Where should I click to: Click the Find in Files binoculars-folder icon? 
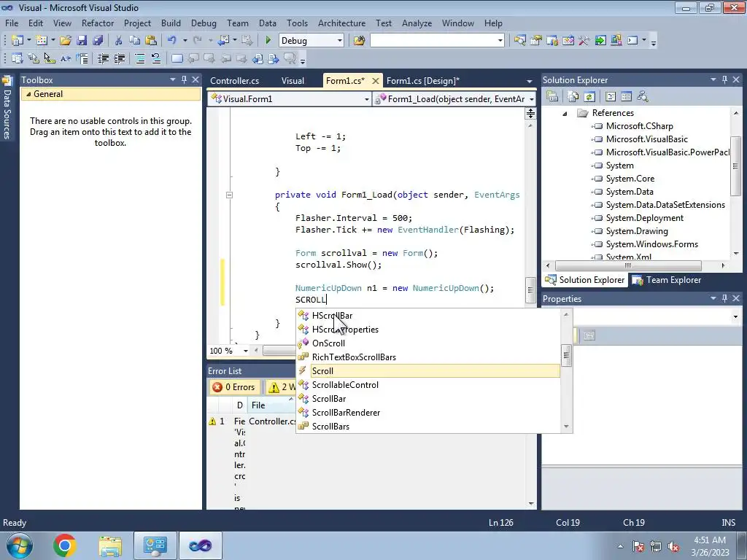tap(359, 41)
